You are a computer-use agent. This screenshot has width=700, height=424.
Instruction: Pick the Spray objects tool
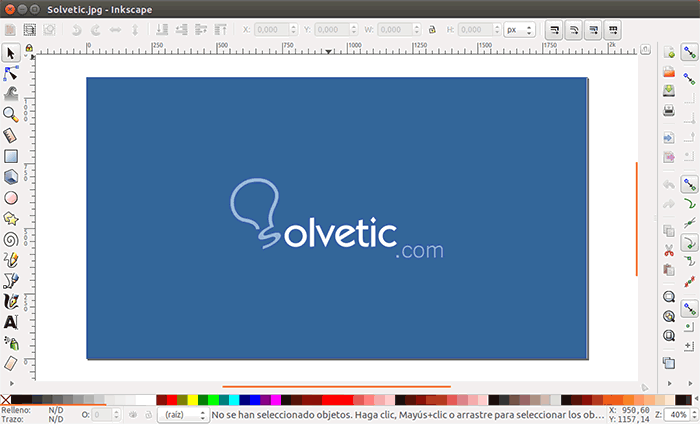11,343
